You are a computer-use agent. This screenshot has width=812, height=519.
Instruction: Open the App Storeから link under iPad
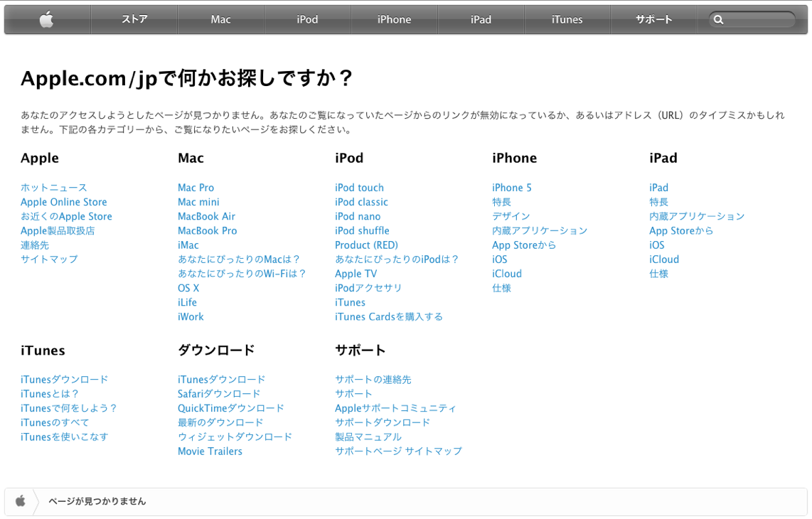681,230
